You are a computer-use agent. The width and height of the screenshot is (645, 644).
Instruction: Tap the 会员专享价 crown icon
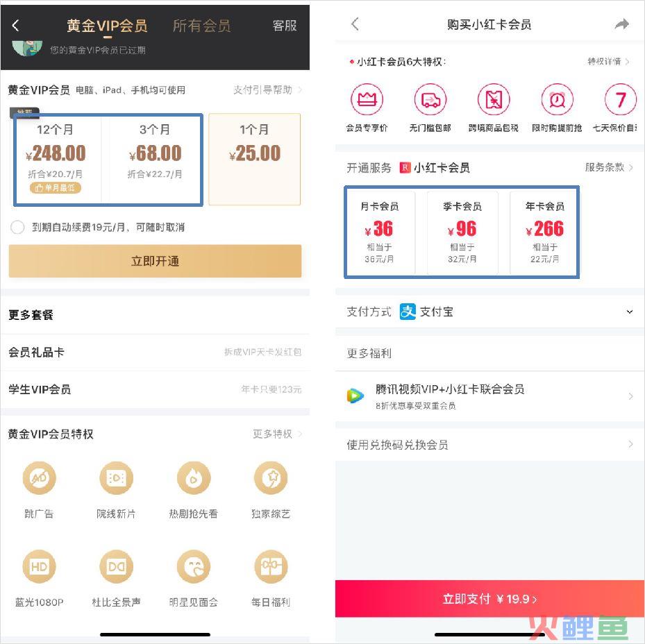(x=367, y=99)
